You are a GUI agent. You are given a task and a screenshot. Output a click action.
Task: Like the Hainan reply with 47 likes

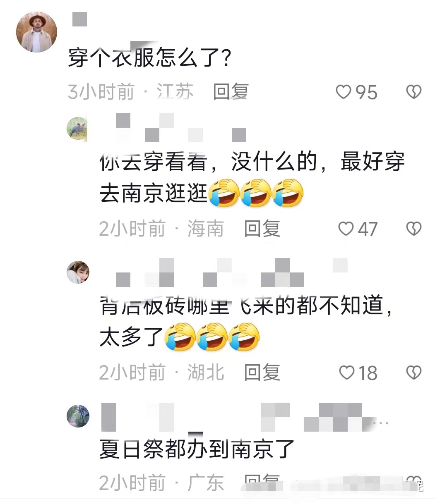coord(346,229)
